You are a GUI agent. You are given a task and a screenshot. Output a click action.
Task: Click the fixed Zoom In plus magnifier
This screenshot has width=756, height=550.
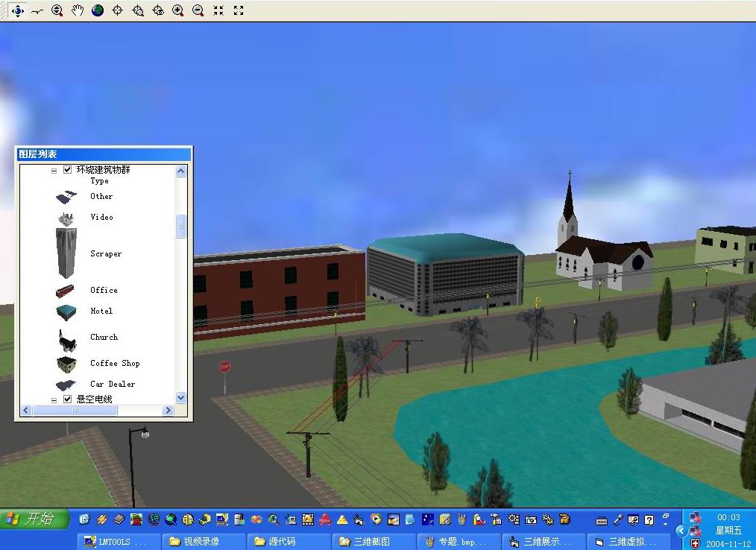click(x=178, y=10)
